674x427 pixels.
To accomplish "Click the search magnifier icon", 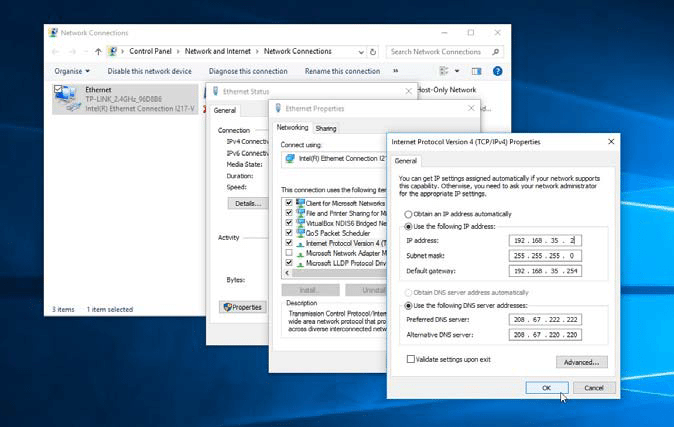I will (495, 52).
